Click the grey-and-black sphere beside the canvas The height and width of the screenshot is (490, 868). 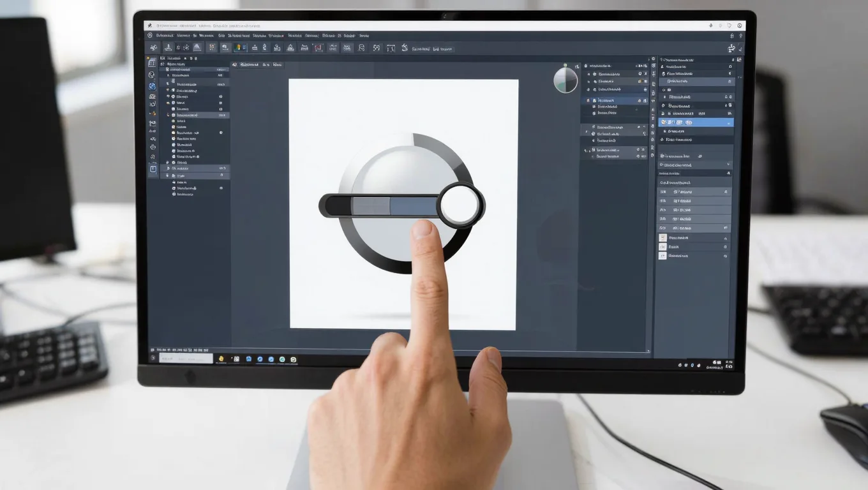point(565,80)
